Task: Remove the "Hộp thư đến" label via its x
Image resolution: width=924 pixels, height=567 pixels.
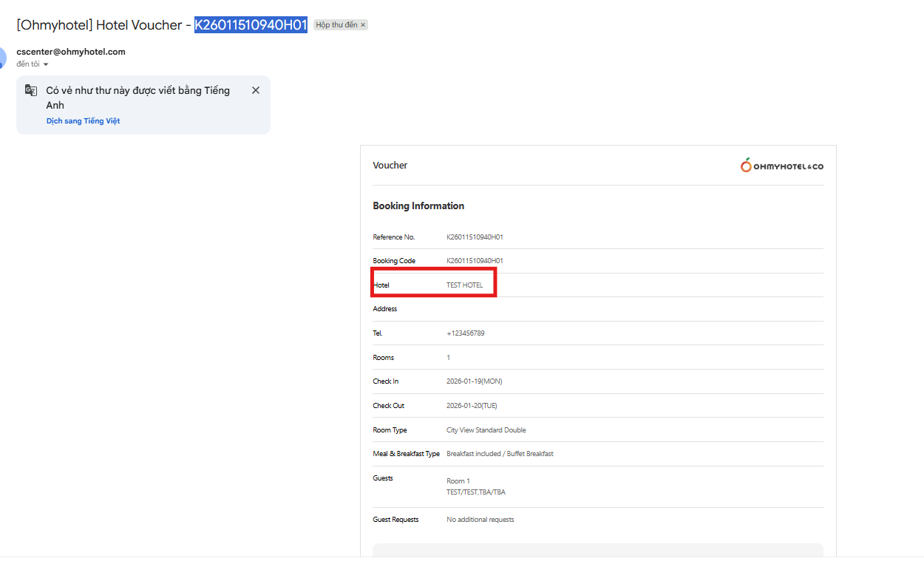Action: coord(363,25)
